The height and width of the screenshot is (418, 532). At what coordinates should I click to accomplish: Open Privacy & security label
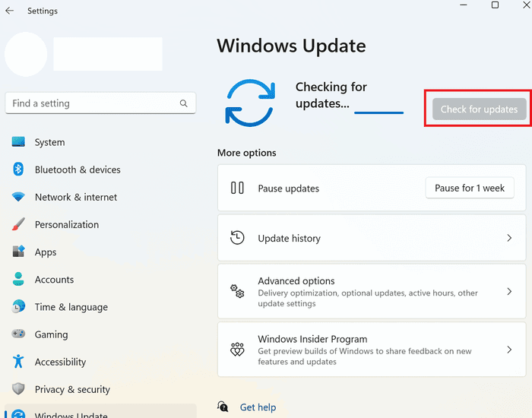(x=73, y=389)
